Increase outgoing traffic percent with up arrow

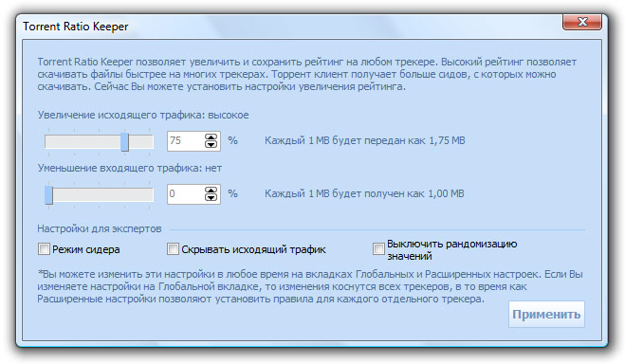211,137
